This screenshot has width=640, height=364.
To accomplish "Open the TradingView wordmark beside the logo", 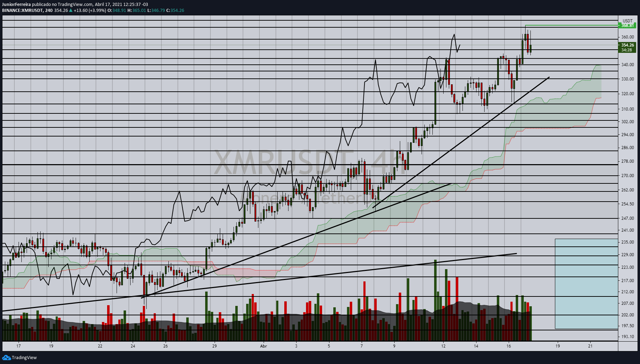I will 24,357.
